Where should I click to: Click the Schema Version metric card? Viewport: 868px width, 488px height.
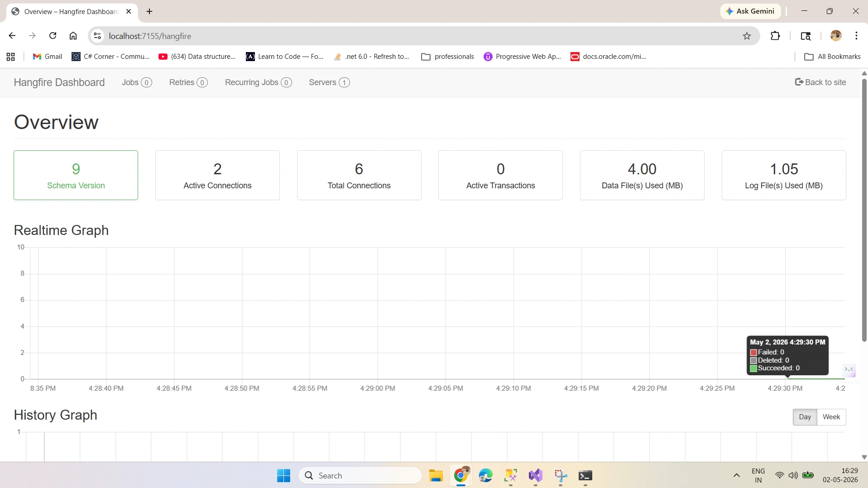[x=76, y=175]
